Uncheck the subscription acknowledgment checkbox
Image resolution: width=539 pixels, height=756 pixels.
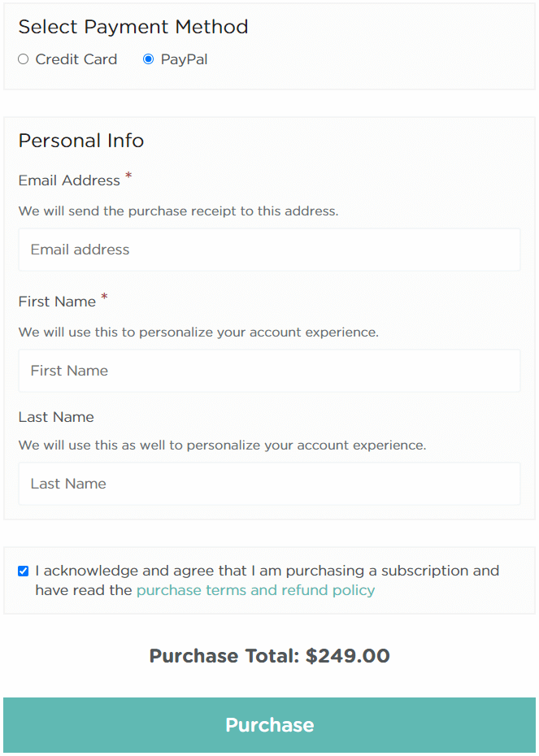23,571
